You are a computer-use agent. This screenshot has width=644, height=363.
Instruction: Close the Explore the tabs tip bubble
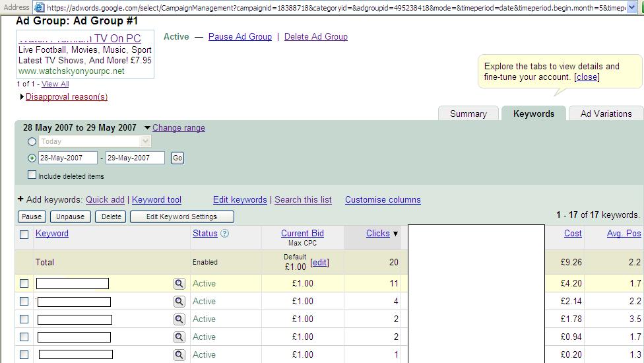coord(587,77)
